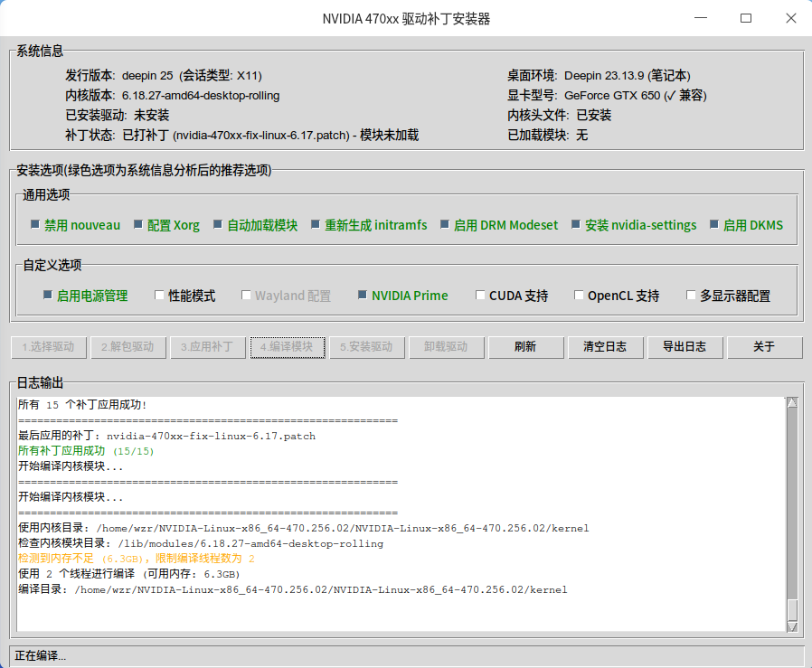Viewport: 812px width, 668px height.
Task: Uncheck 自动加载模块 option
Action: pyautogui.click(x=218, y=225)
